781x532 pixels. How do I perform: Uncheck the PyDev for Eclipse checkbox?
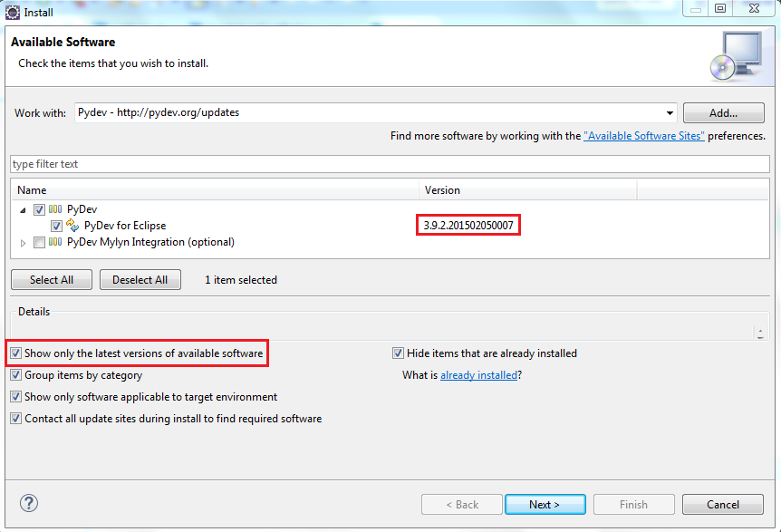click(56, 227)
